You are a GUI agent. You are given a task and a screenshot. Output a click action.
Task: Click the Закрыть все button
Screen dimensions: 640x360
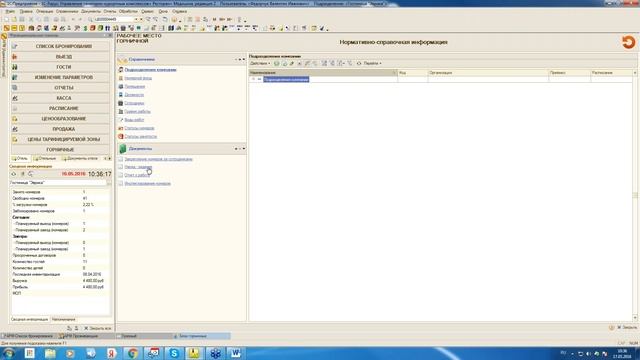click(98, 328)
